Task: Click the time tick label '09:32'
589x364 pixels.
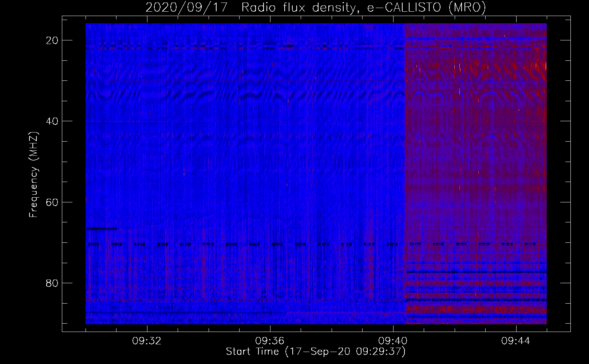Action: point(147,341)
